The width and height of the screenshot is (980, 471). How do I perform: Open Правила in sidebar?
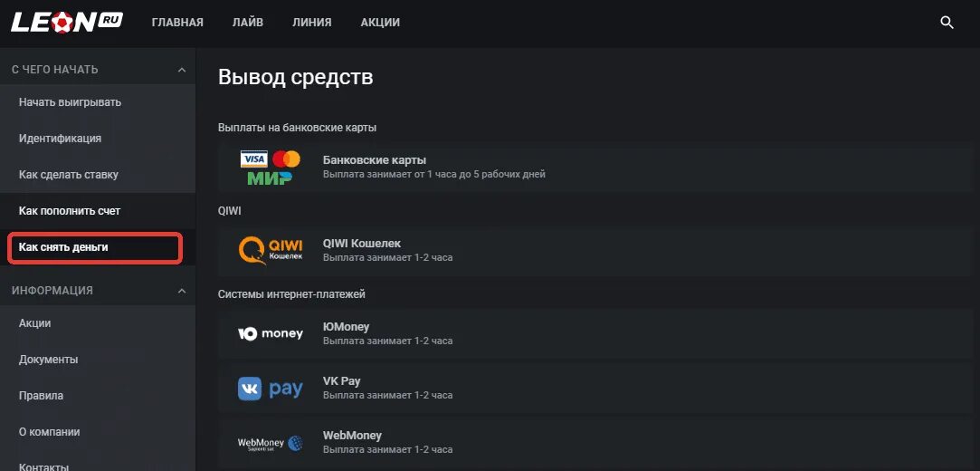(98, 396)
